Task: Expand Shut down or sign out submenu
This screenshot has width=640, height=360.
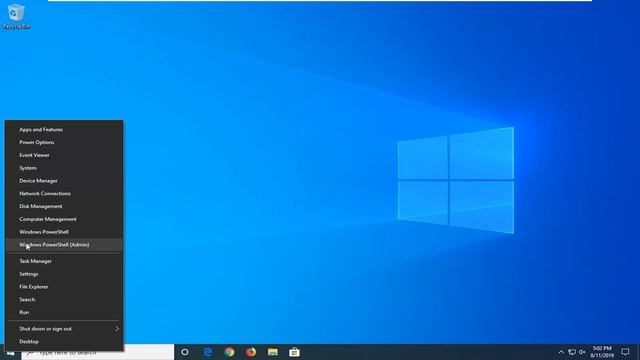Action: pos(64,329)
